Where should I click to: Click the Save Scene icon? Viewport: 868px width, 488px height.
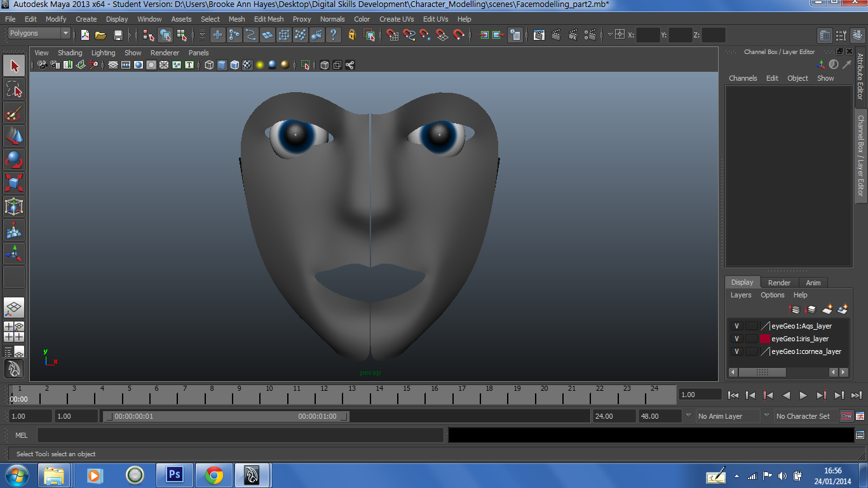tap(118, 36)
